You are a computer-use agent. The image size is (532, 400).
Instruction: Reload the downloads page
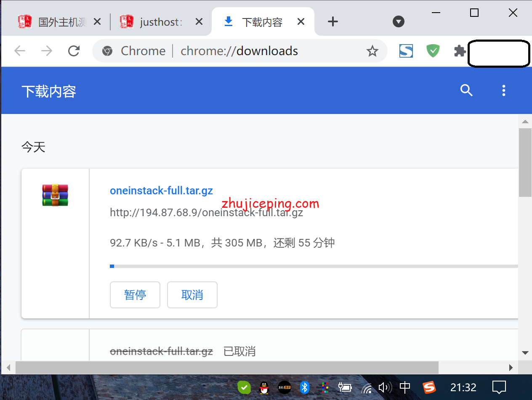click(x=74, y=51)
